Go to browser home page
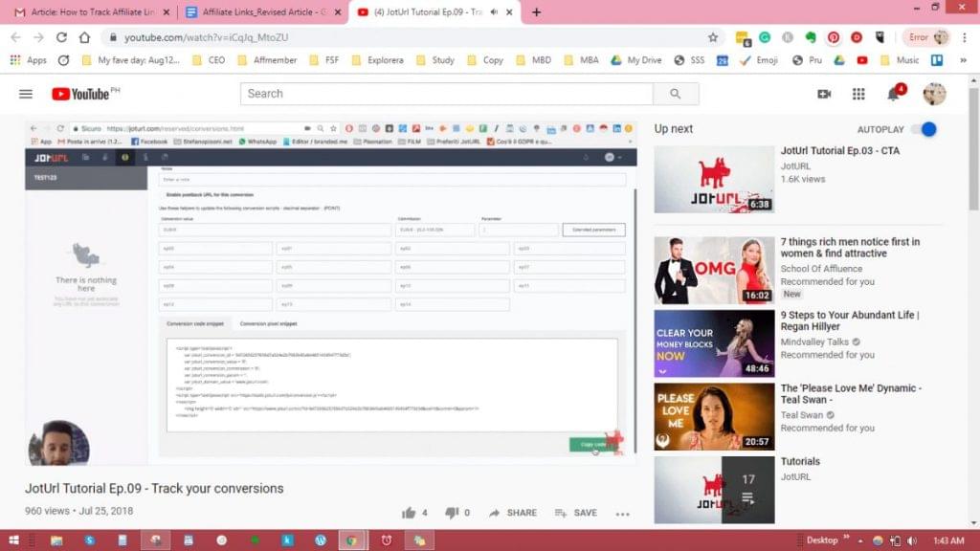This screenshot has width=980, height=551. [84, 37]
